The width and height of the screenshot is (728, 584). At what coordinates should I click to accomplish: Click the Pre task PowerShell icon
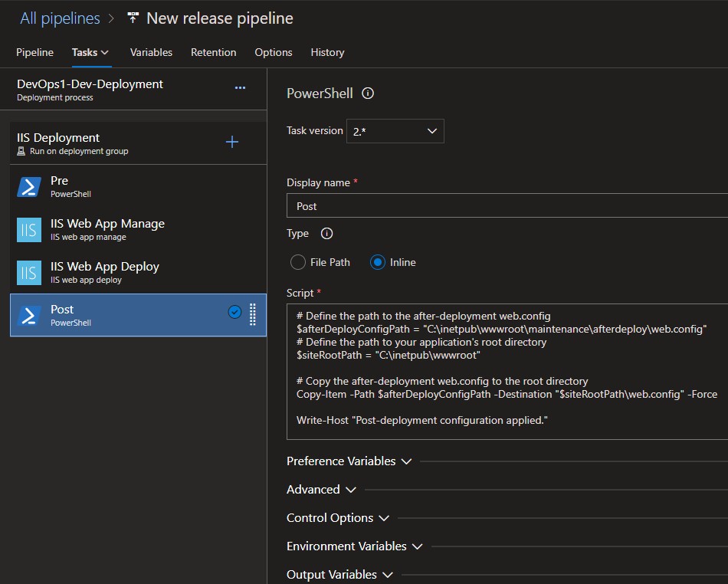(x=29, y=187)
